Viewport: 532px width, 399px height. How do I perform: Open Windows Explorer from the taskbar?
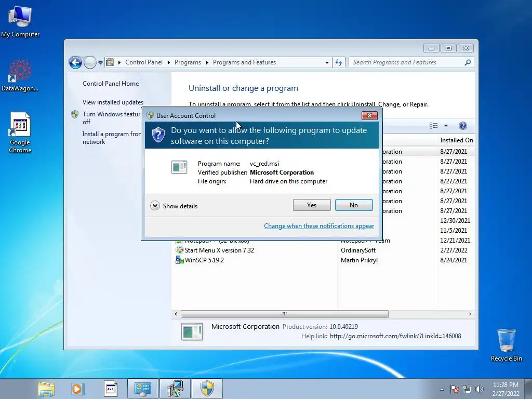coord(46,389)
